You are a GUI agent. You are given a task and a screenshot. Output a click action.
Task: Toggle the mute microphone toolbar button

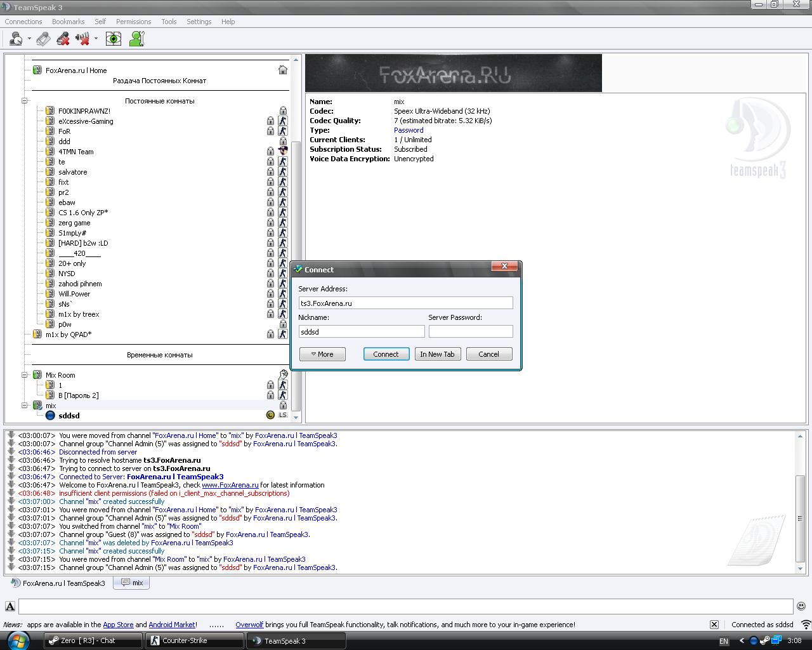63,39
